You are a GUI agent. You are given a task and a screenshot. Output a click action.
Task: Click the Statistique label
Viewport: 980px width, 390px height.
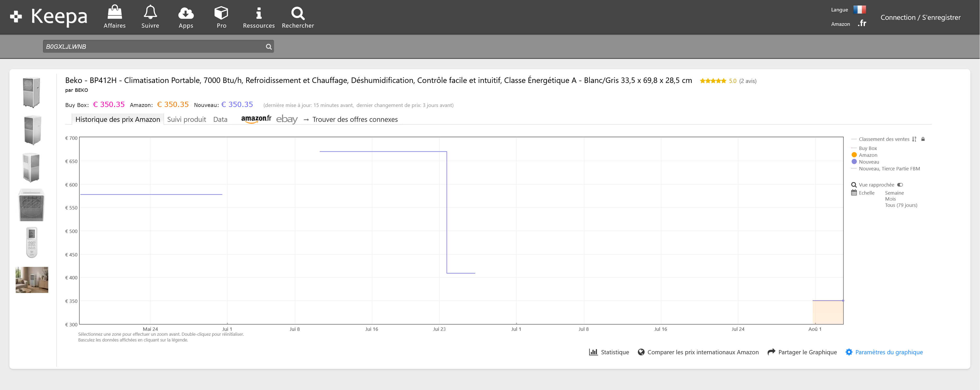tap(615, 352)
